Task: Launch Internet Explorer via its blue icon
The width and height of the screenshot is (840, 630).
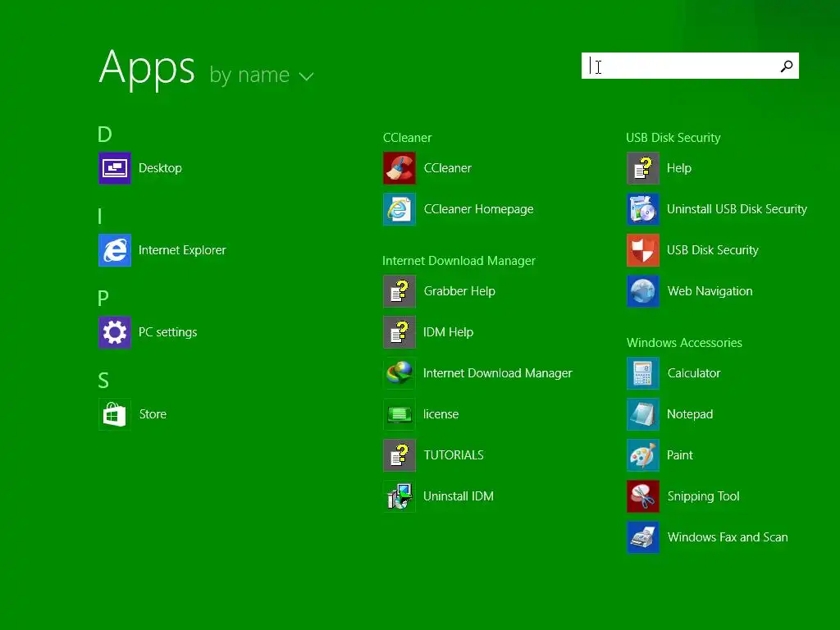Action: click(x=115, y=250)
